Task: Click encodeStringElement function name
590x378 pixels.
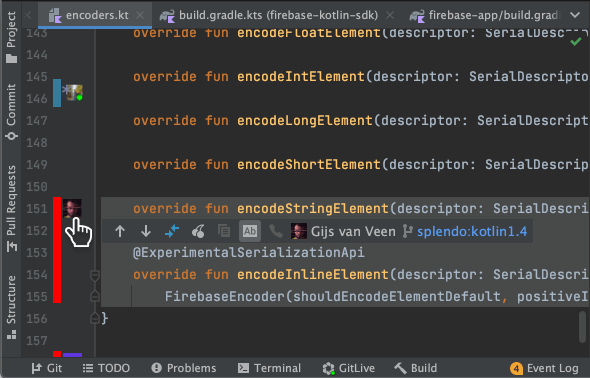Action: (313, 208)
